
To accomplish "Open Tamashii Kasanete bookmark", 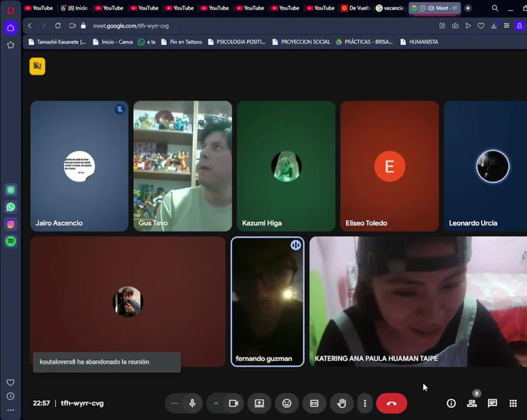I will coord(57,42).
